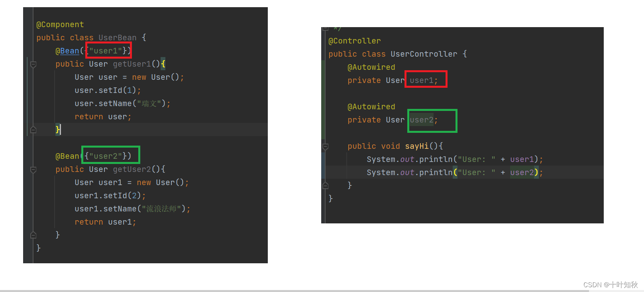Click the "user2" string in the second @Bean annotation
This screenshot has height=292, width=644.
(x=106, y=156)
